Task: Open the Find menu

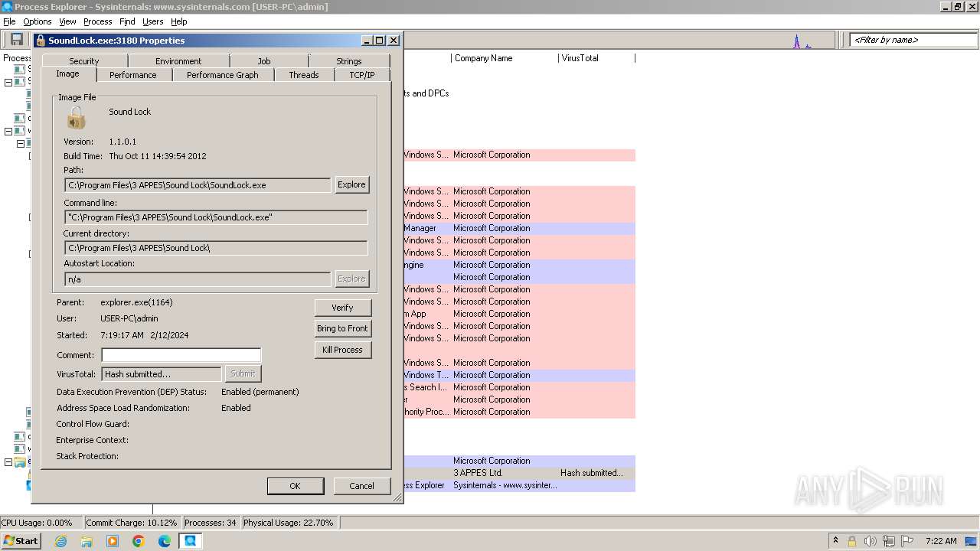Action: pos(127,21)
